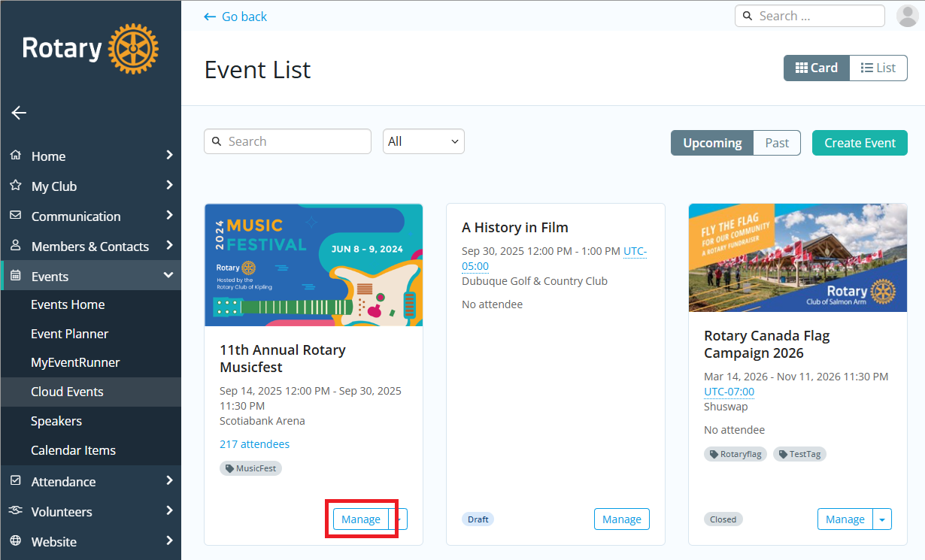925x560 pixels.
Task: Expand the Manage dropdown for Rotary Canada Flag Campaign
Action: click(x=881, y=519)
